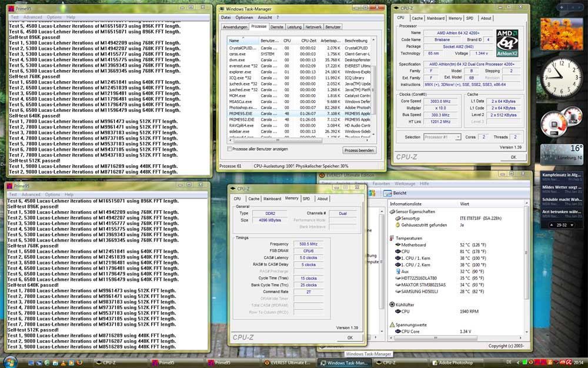Click the EVEREST title bar orange info icon
The image size is (588, 368).
[x=322, y=175]
